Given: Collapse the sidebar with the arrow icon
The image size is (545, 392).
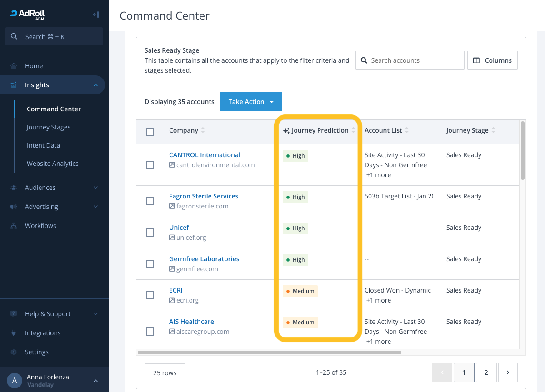Looking at the screenshot, I should tap(96, 15).
